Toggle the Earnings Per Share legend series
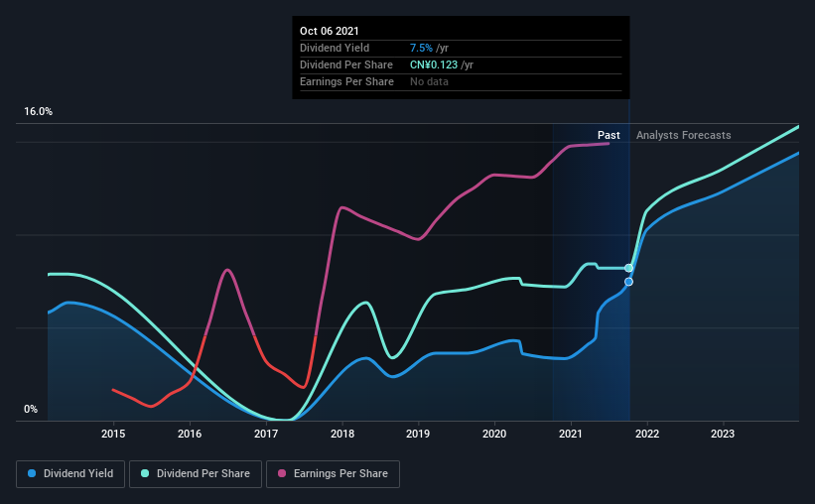 click(x=333, y=474)
